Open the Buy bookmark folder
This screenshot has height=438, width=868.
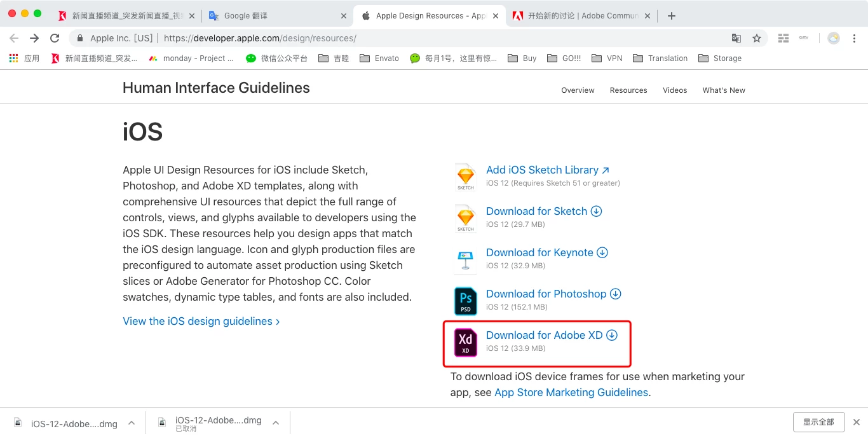522,58
